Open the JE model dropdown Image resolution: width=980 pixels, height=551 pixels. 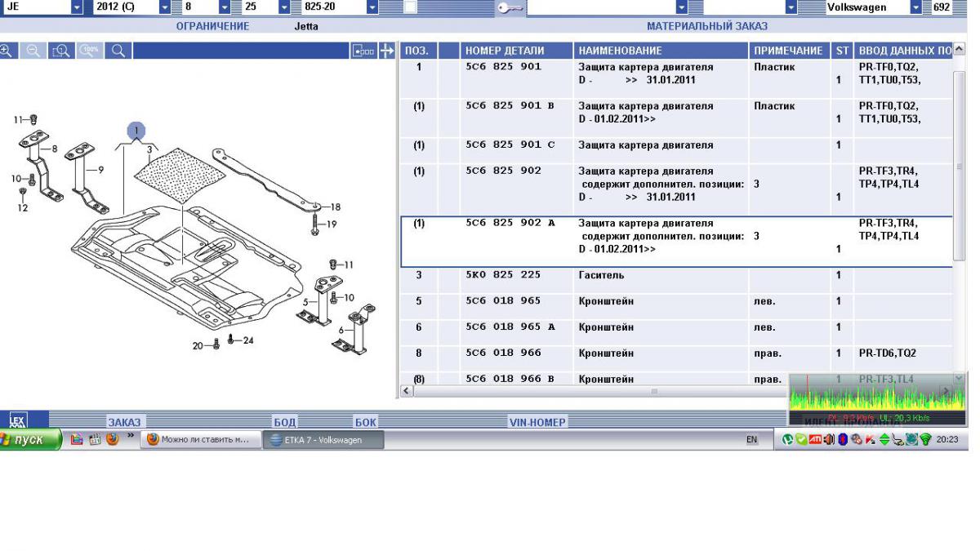tap(77, 7)
